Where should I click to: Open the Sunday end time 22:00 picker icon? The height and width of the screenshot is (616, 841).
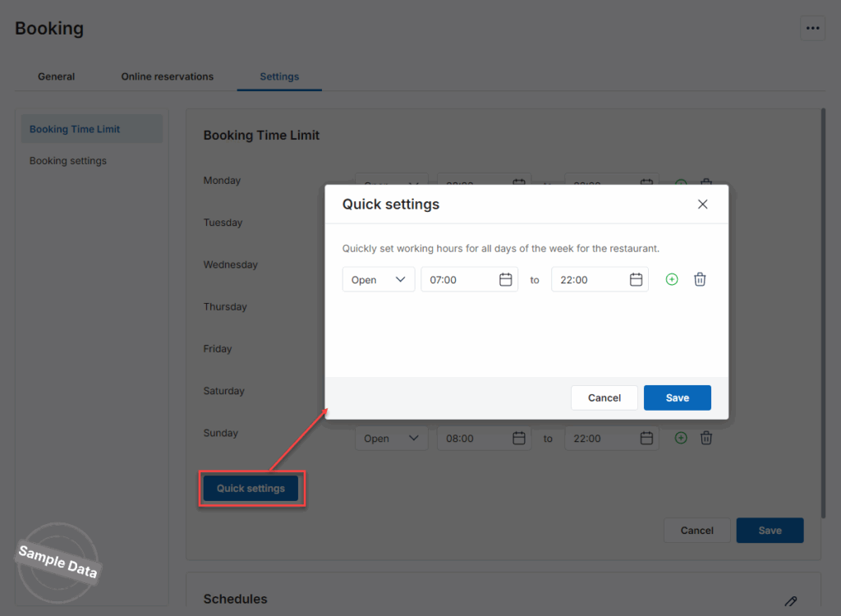[646, 439]
